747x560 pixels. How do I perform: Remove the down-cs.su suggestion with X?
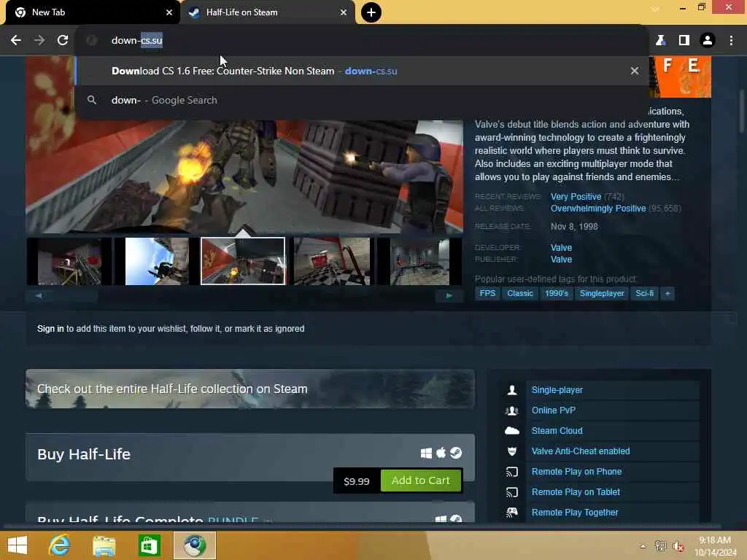click(634, 71)
